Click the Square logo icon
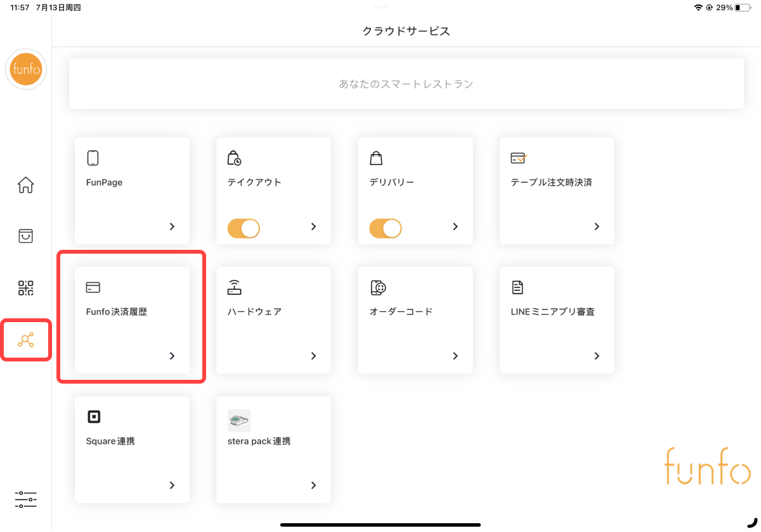The width and height of the screenshot is (761, 532). coord(94,417)
